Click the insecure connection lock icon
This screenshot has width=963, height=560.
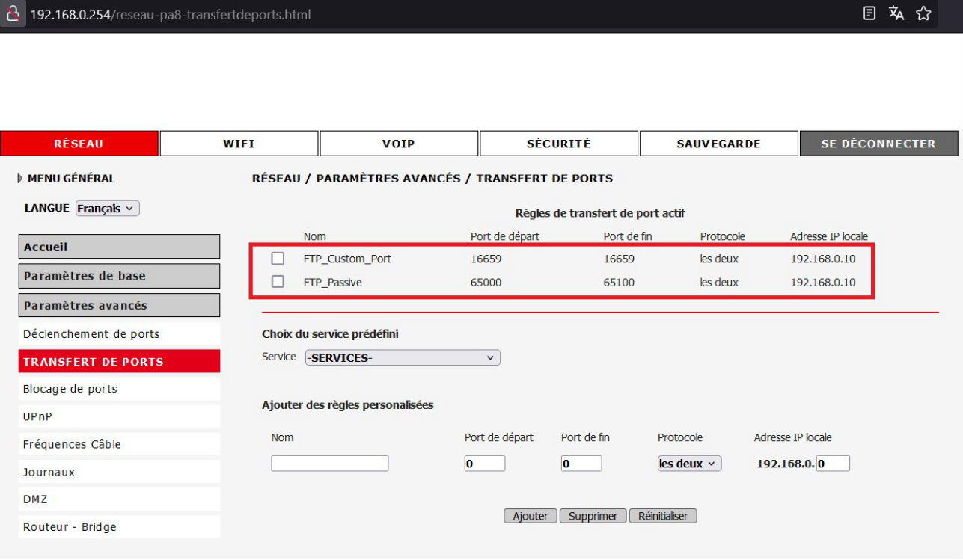click(12, 14)
